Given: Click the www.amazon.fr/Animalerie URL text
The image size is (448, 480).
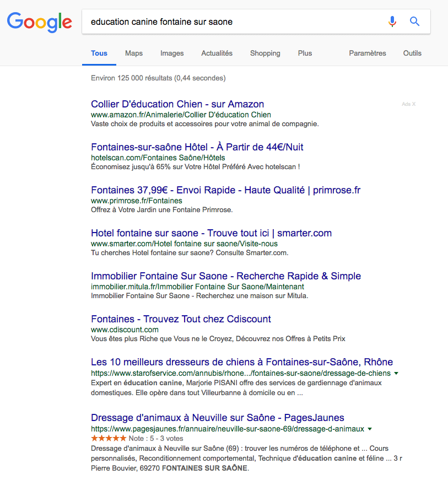Looking at the screenshot, I should [x=181, y=115].
